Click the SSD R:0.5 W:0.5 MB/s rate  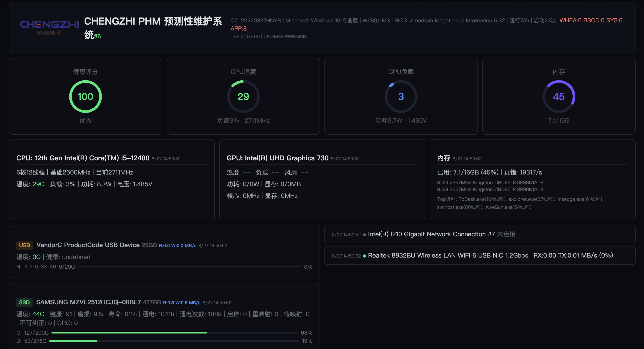point(182,302)
